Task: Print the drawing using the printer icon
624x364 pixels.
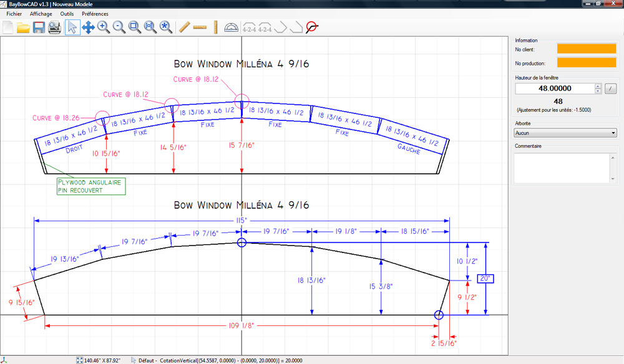Action: coord(54,27)
